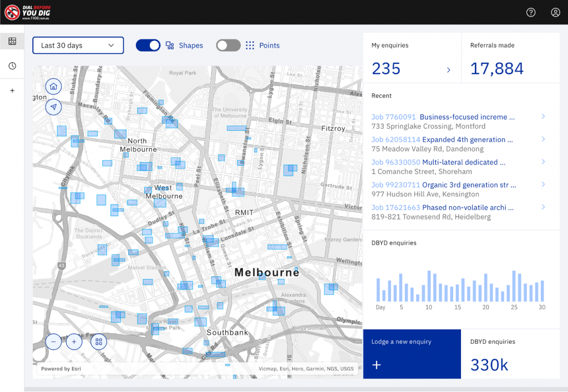Viewport: 568px width, 392px height.
Task: Zoom out with the minus map control
Action: point(53,342)
